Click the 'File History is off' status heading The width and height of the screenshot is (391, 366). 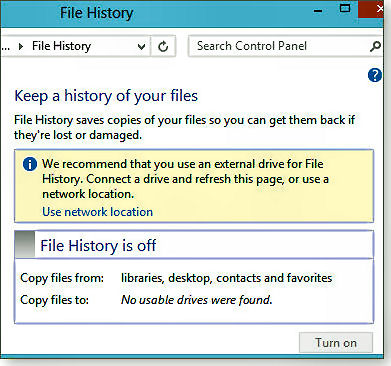point(98,246)
